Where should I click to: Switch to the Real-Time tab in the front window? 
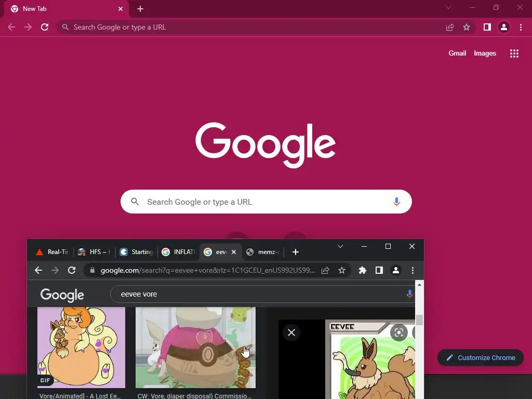point(52,252)
